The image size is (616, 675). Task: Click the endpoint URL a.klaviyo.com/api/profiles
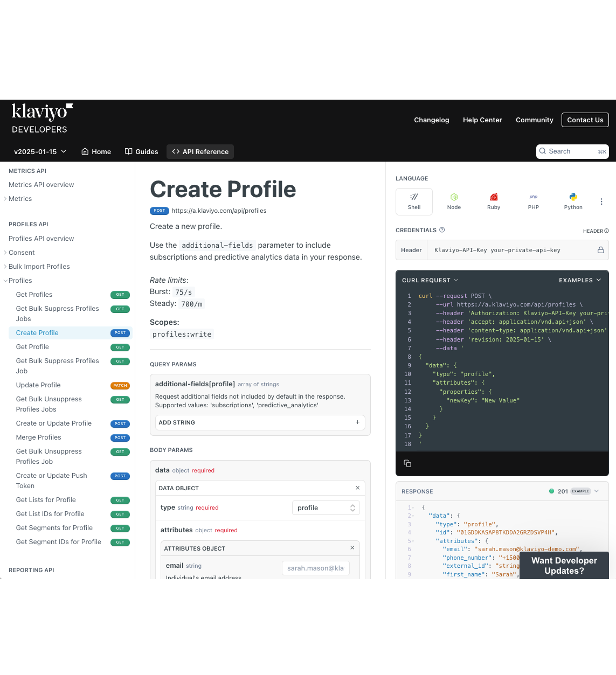pos(219,211)
